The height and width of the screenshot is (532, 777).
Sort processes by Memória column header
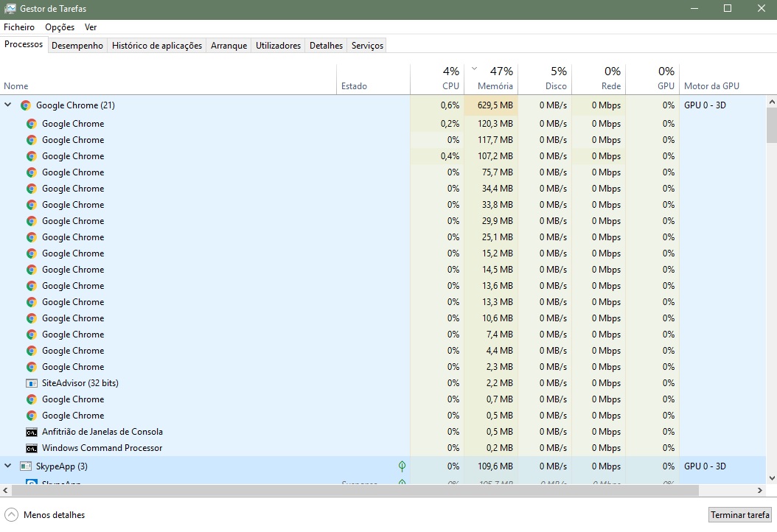point(495,85)
